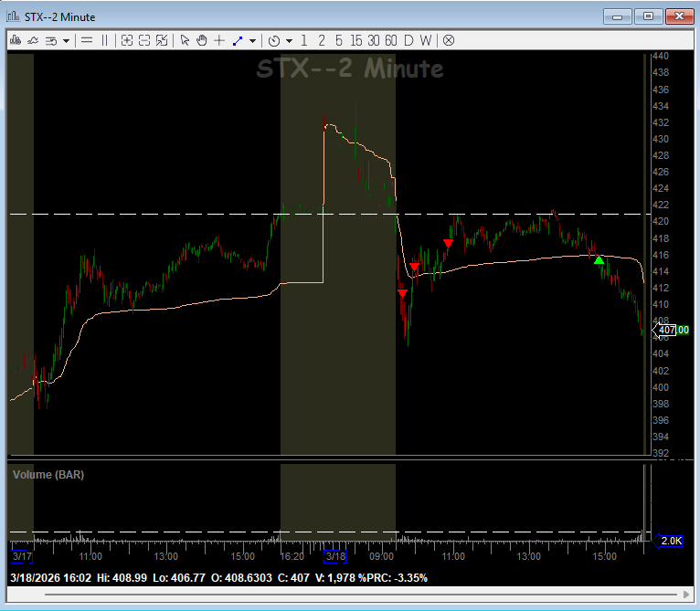Viewport: 700px width, 611px height.
Task: Select the crosshair plus tool
Action: pos(219,40)
